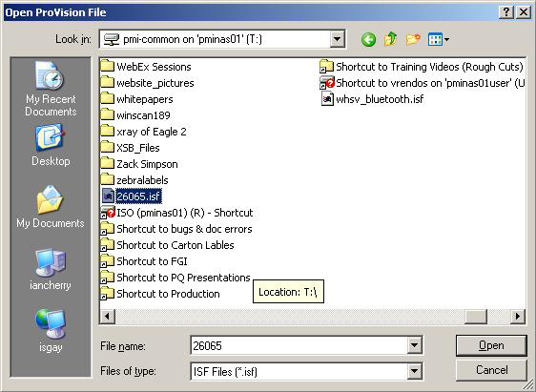
Task: Go to Desktop in places bar
Action: 51,145
